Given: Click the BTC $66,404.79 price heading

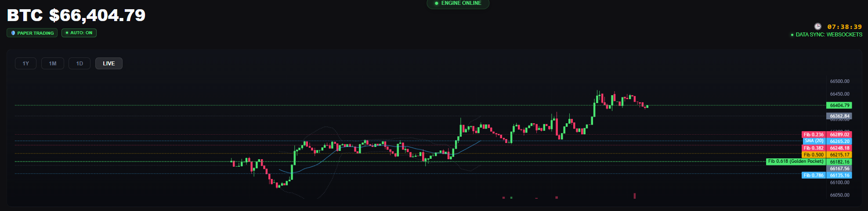Looking at the screenshot, I should point(76,15).
